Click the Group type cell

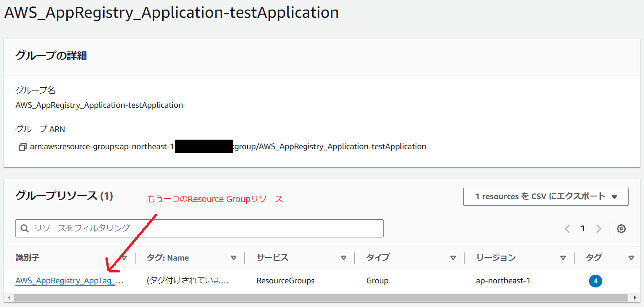click(377, 281)
